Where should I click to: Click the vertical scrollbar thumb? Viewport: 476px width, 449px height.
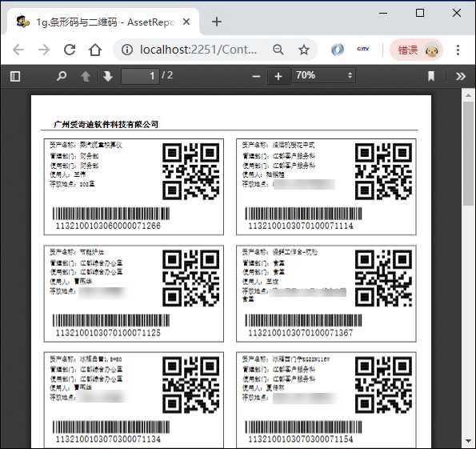tap(469, 154)
